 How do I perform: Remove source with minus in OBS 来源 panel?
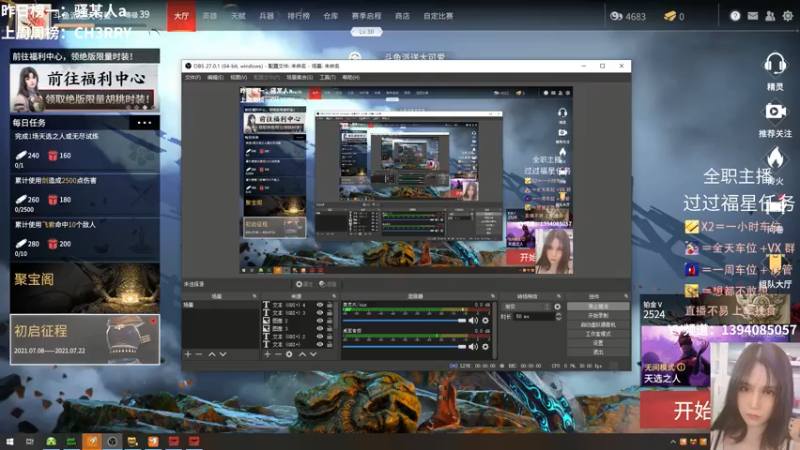click(278, 354)
